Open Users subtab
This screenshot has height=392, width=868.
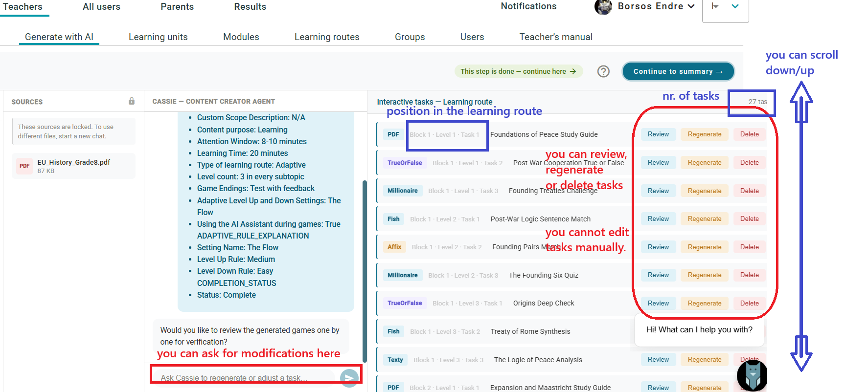coord(472,37)
